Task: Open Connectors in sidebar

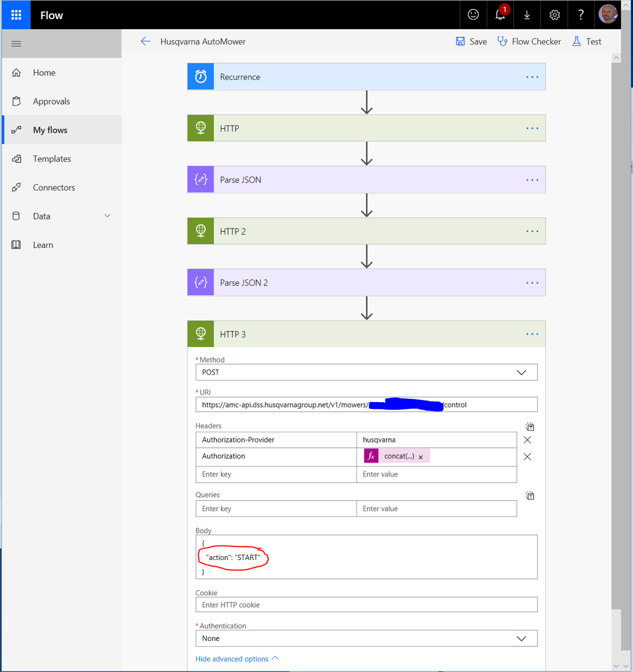Action: tap(62, 187)
